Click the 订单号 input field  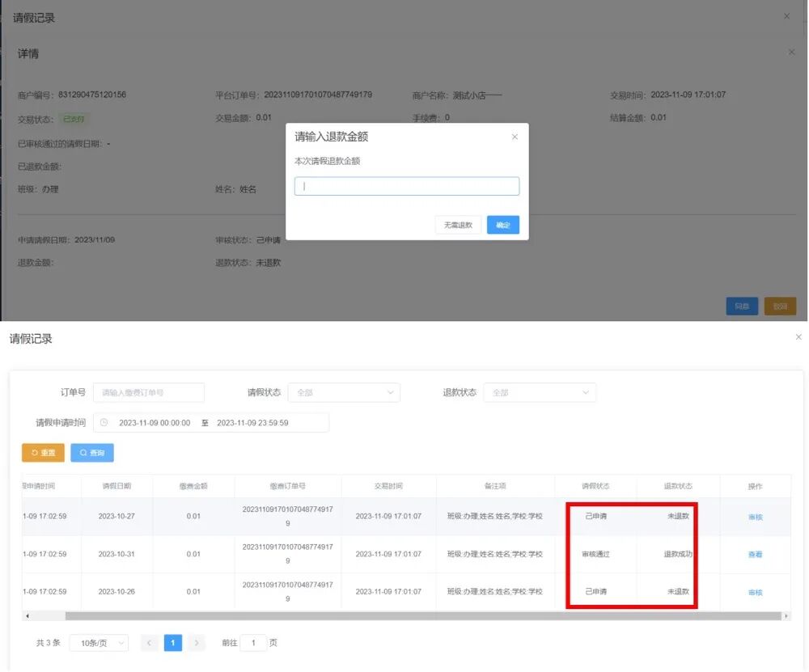(x=149, y=392)
